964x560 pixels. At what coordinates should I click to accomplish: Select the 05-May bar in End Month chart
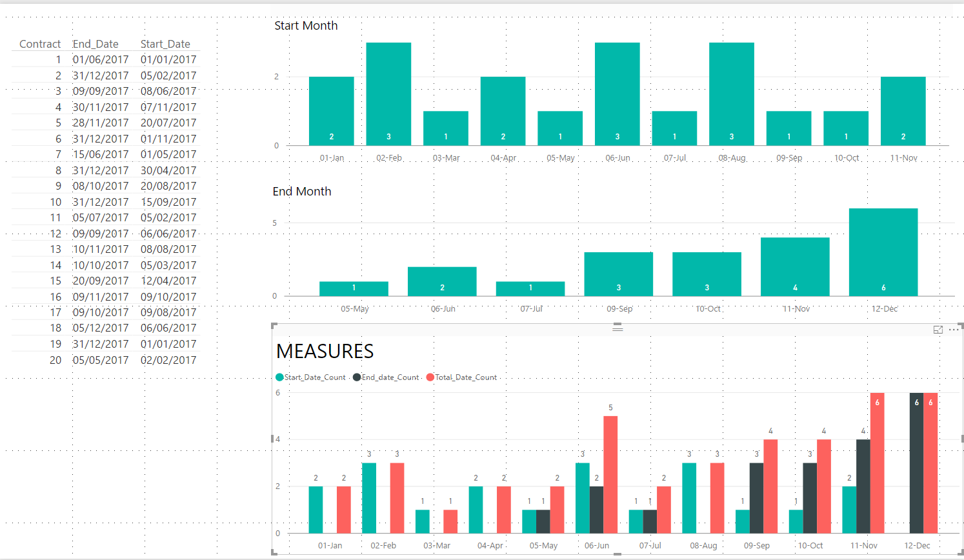(354, 289)
